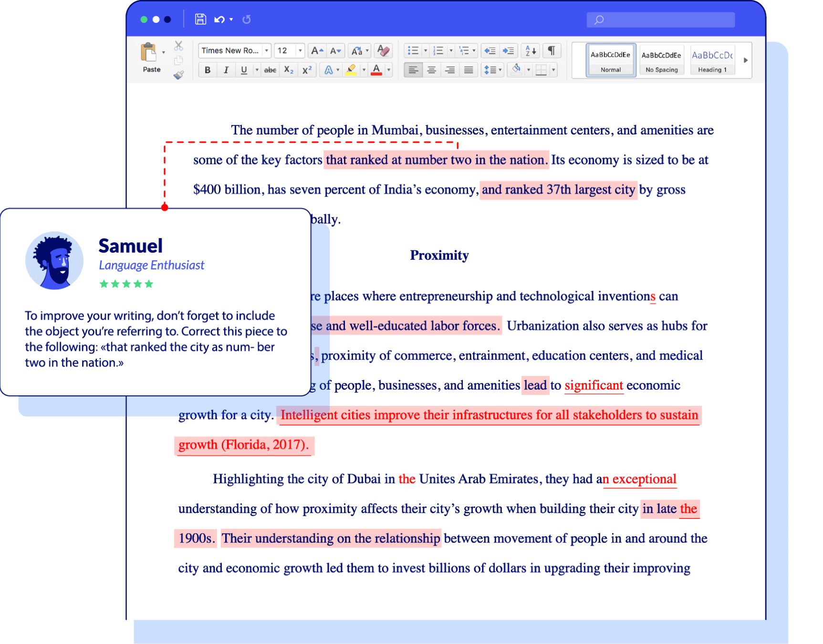The height and width of the screenshot is (644, 823).
Task: Toggle Italic formatting
Action: pos(226,70)
